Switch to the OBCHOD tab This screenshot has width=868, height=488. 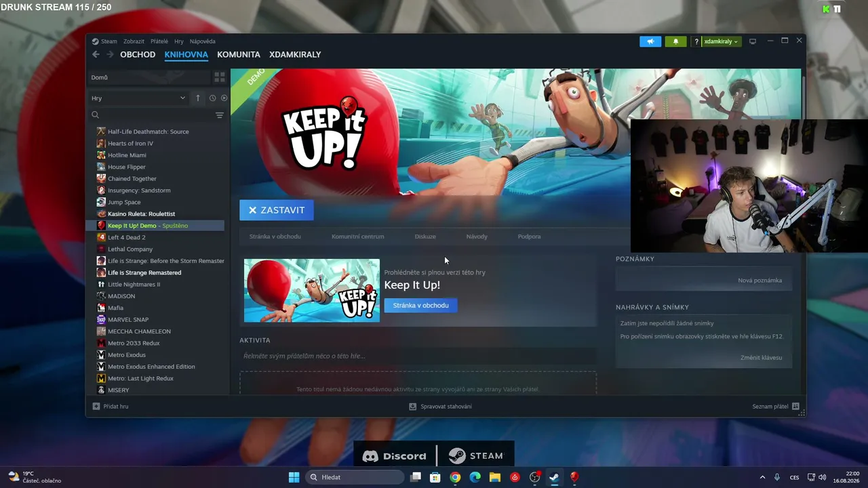tap(138, 54)
